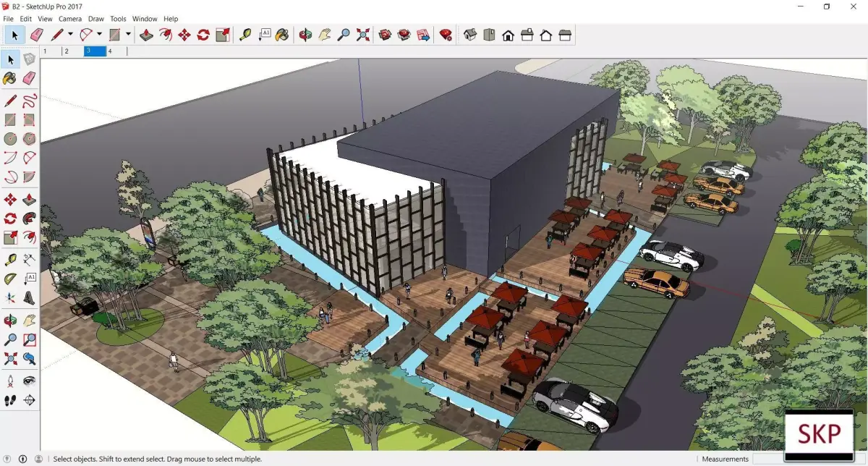This screenshot has height=466, width=868.
Task: Select the Circle tool
Action: [x=10, y=138]
